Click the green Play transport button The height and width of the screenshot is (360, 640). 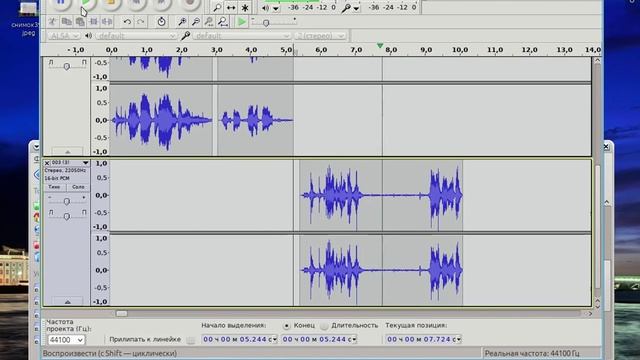(x=86, y=3)
